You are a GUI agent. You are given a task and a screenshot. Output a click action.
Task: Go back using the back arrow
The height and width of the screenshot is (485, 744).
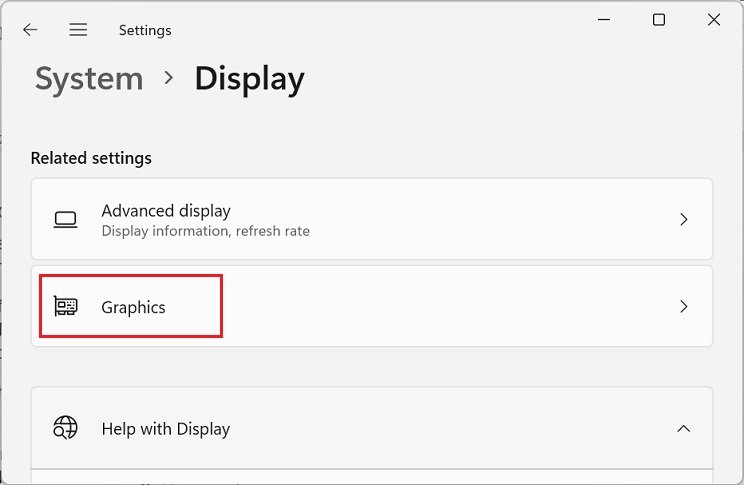click(30, 30)
